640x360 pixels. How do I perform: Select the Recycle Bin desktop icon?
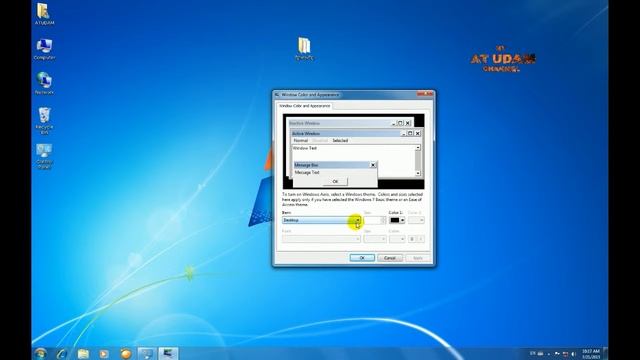click(x=44, y=120)
